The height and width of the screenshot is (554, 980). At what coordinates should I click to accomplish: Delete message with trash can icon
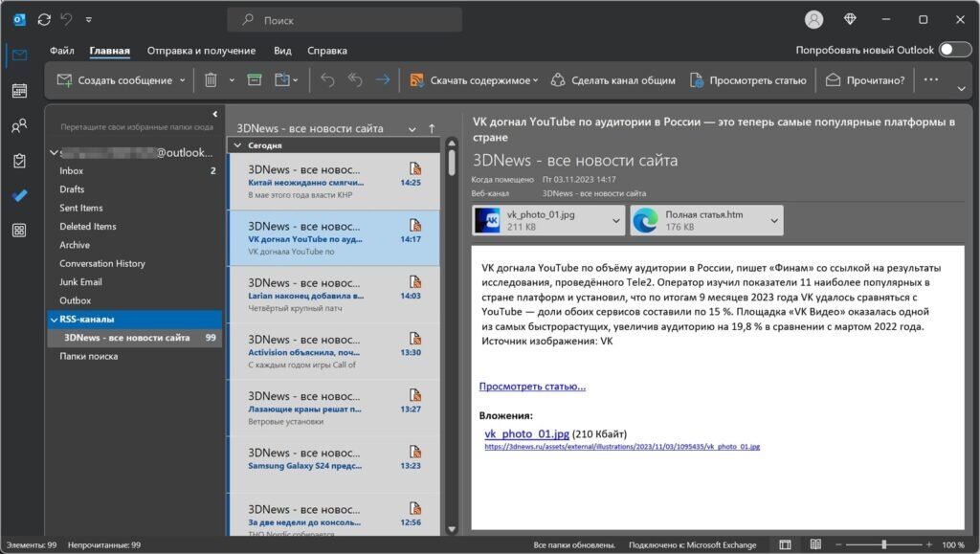coord(211,80)
